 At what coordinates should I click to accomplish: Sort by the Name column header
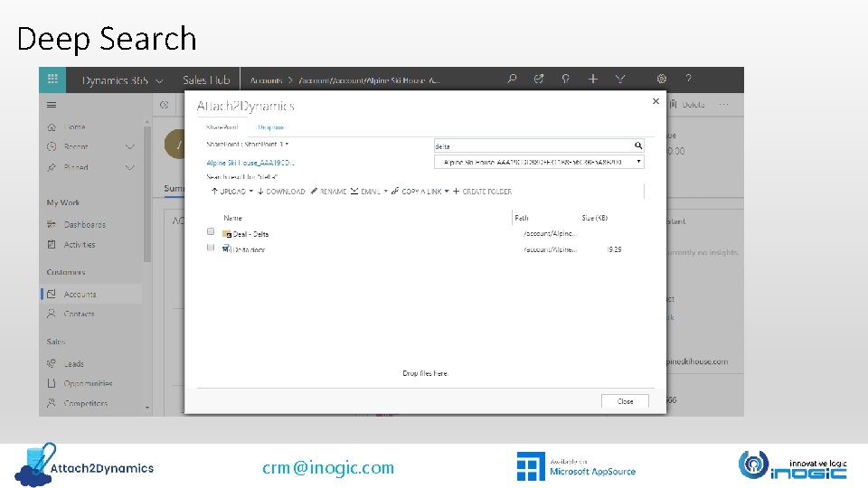[x=232, y=218]
